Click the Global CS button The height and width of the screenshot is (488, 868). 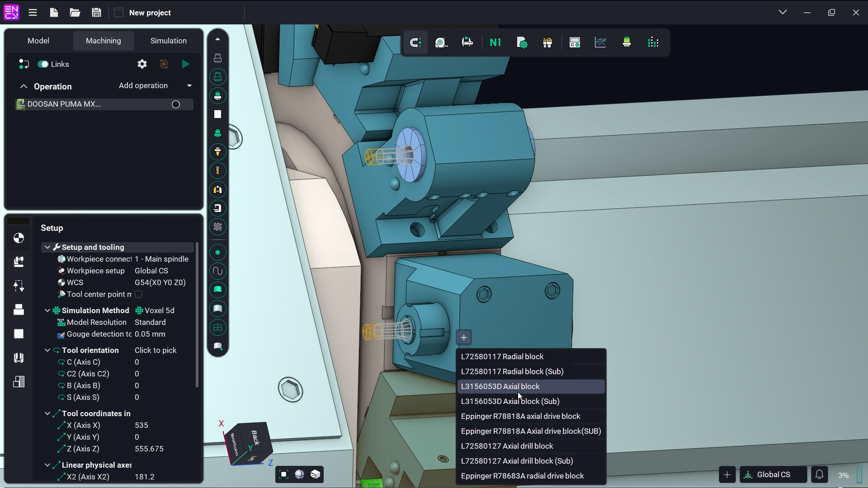pyautogui.click(x=773, y=474)
